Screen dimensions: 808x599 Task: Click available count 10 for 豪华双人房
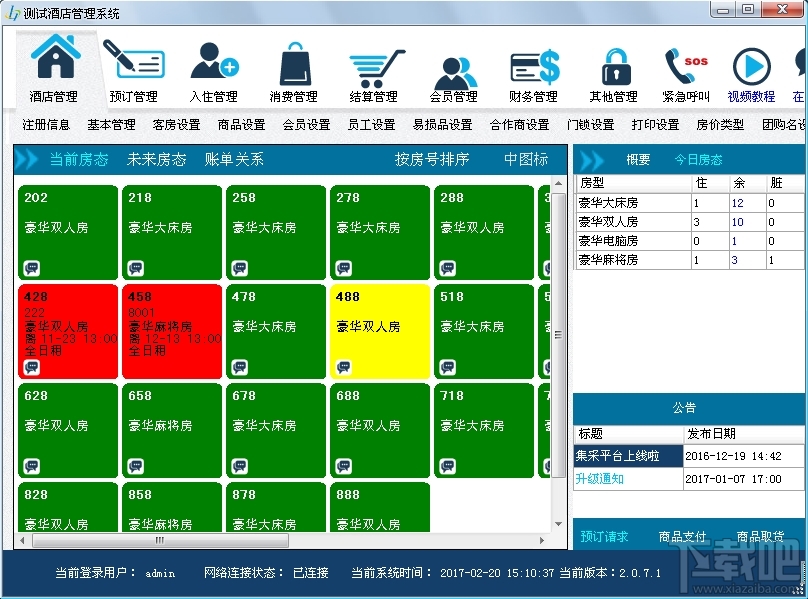(737, 222)
